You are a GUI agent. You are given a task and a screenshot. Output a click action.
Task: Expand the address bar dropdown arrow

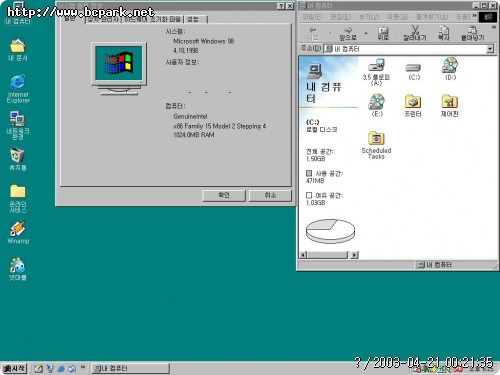490,49
